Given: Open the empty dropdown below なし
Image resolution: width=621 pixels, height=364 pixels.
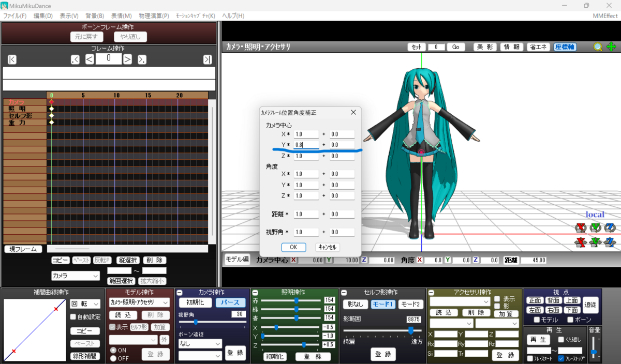Looking at the screenshot, I should coord(200,356).
